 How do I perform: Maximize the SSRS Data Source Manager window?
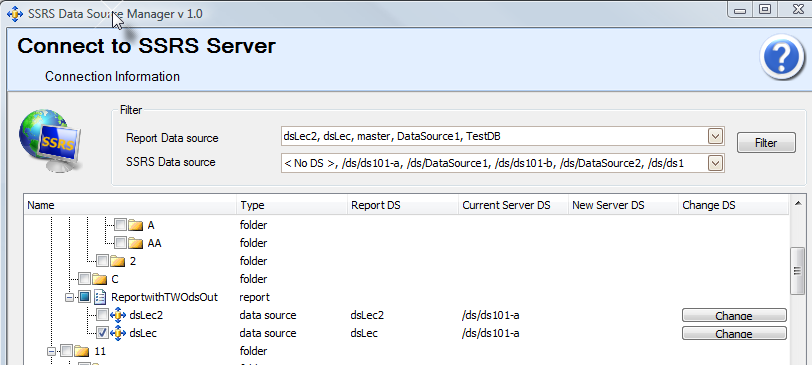click(764, 9)
